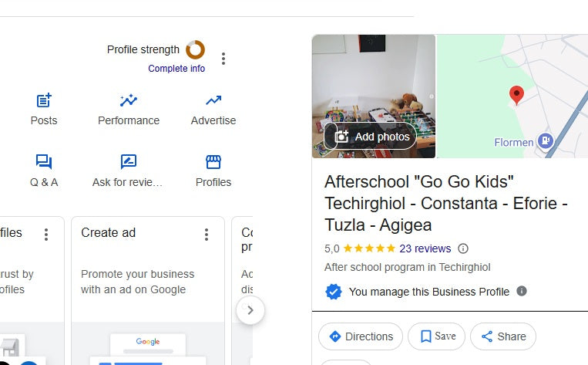Click the Directions button
Viewport: 588px width, 365px height.
361,336
